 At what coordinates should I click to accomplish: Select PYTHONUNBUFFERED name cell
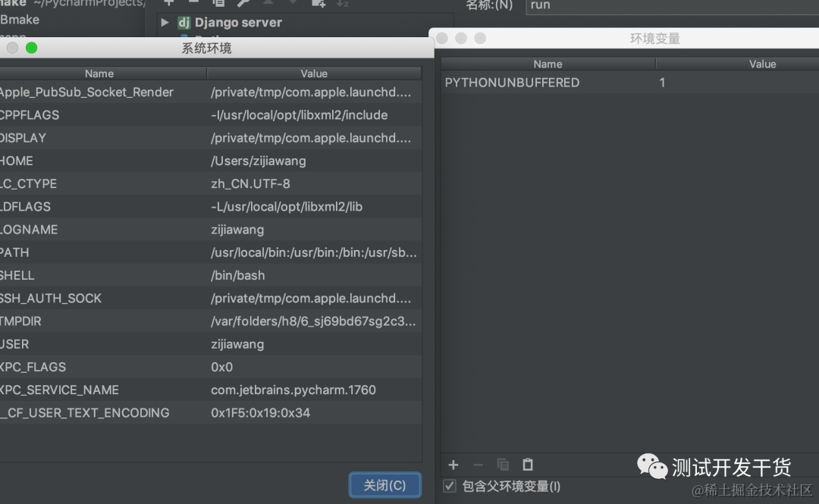(x=512, y=83)
